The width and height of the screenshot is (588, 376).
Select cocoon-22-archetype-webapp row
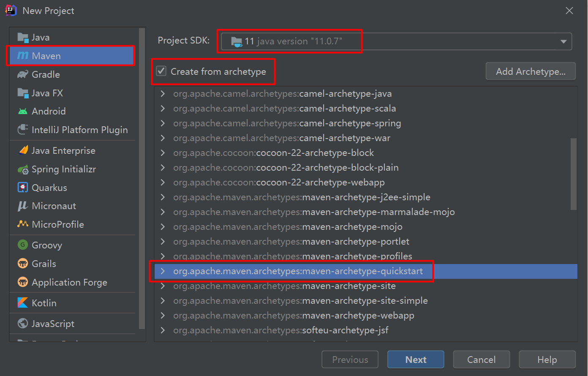coord(366,183)
